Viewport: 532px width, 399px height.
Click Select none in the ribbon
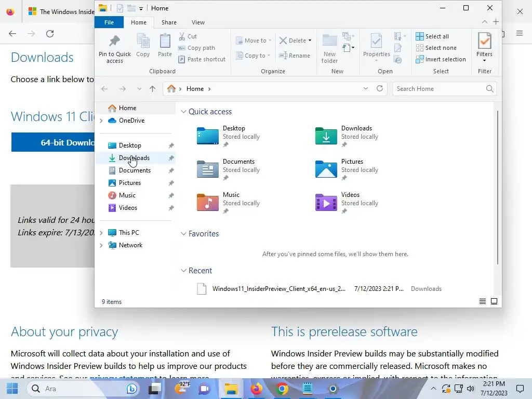point(436,48)
